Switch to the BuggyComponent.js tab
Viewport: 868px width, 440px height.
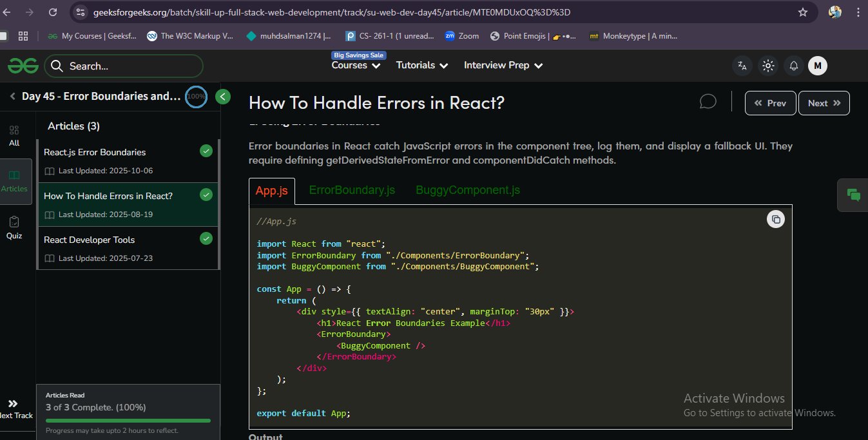pos(467,190)
